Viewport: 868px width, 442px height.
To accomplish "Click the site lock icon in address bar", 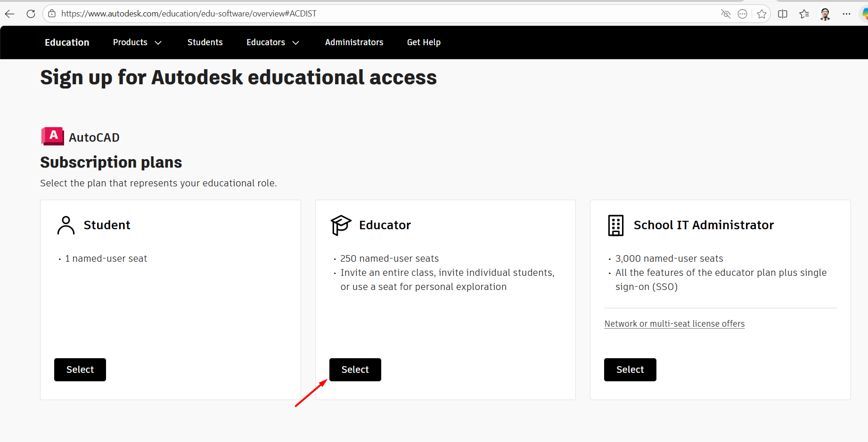I will click(52, 14).
